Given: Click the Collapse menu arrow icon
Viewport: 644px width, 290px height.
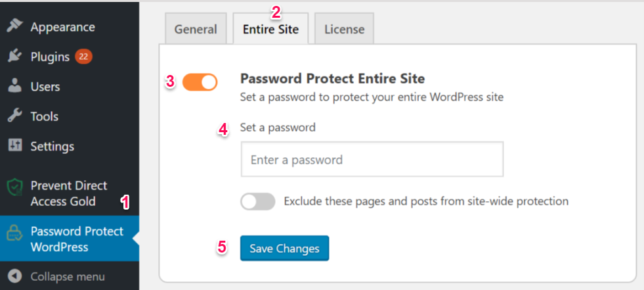Looking at the screenshot, I should (15, 276).
